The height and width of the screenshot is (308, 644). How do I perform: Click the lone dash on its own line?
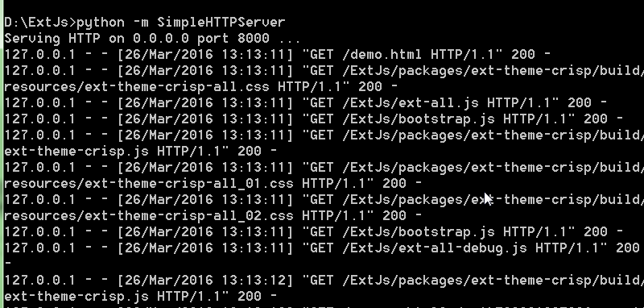(x=8, y=264)
